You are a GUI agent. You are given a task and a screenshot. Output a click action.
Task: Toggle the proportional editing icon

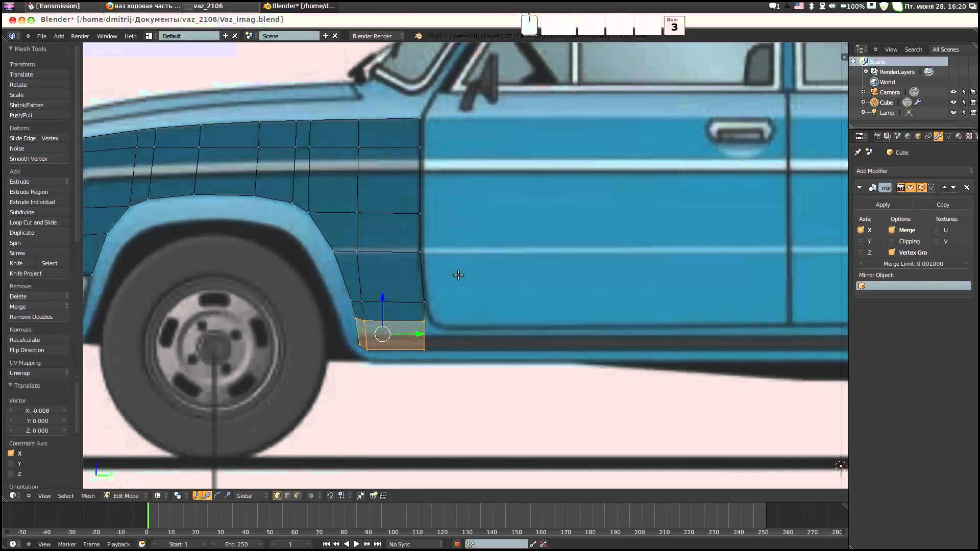(311, 495)
